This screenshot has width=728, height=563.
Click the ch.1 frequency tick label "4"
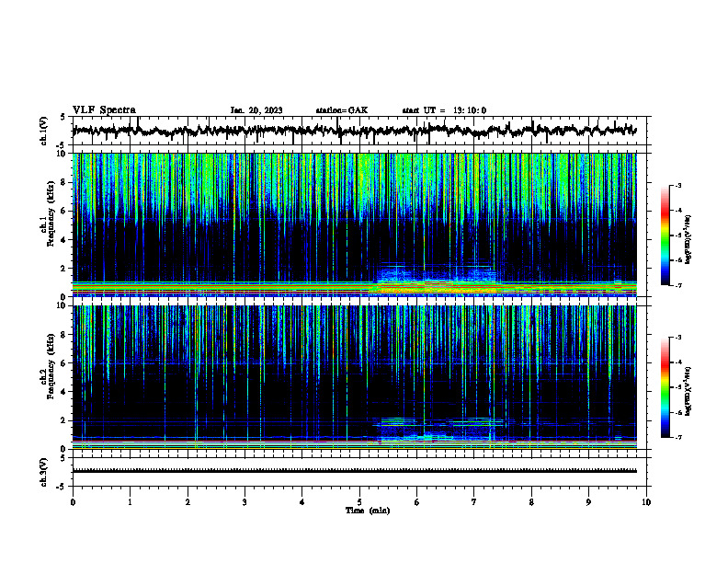pos(65,240)
